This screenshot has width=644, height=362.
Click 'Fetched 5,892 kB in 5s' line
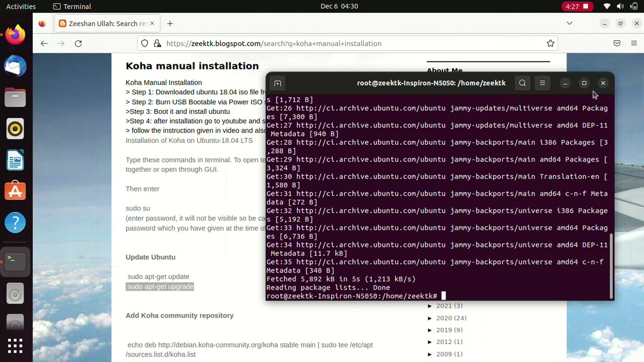[x=341, y=279]
